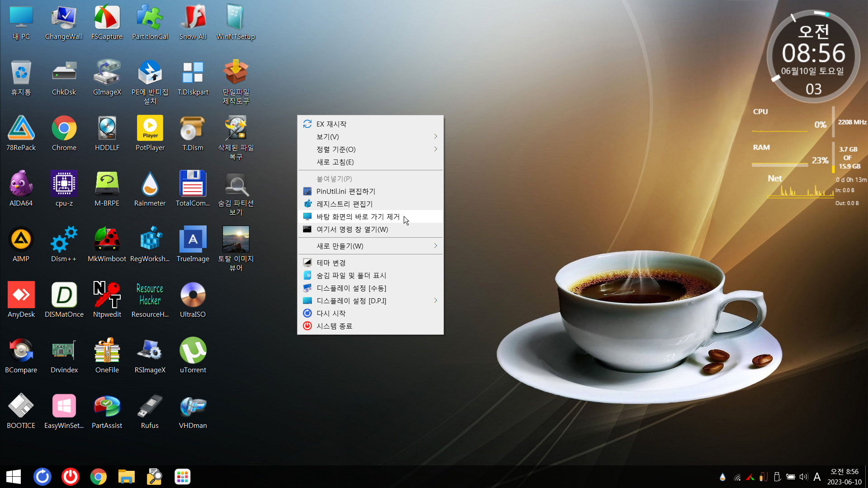
Task: Select the Rainmeter droplet icon
Action: coord(150,189)
